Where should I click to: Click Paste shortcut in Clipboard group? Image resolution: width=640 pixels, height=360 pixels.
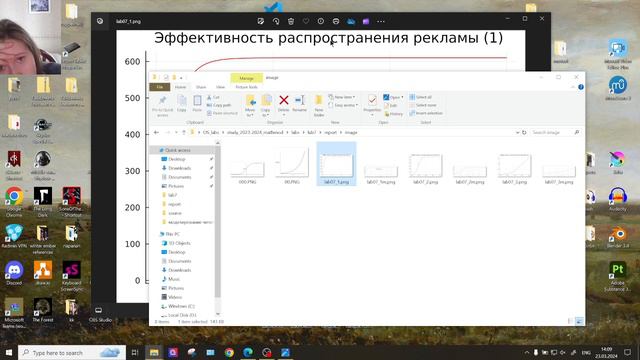222,113
